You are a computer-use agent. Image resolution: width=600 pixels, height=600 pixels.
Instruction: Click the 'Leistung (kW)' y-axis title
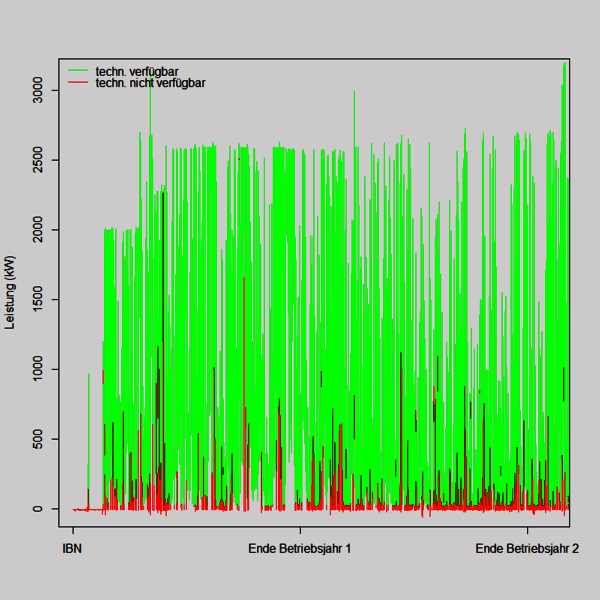[10, 292]
